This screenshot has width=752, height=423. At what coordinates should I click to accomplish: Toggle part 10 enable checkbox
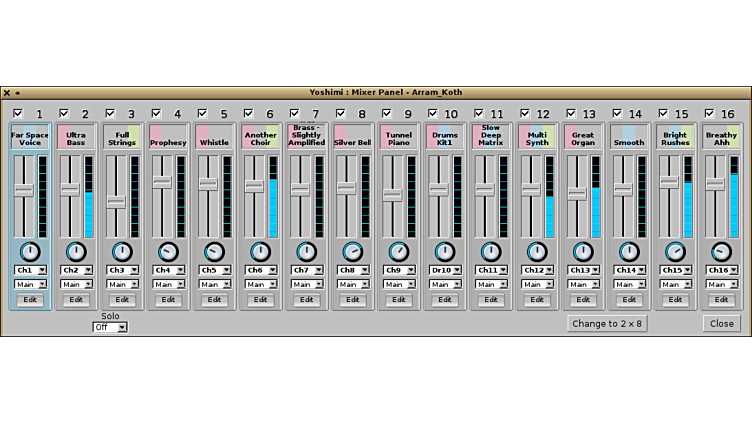click(x=433, y=113)
